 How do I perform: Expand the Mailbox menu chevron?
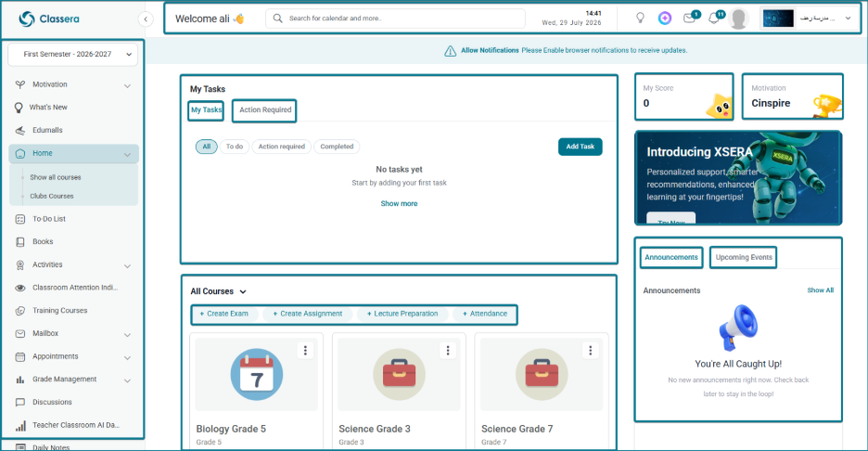click(x=127, y=335)
